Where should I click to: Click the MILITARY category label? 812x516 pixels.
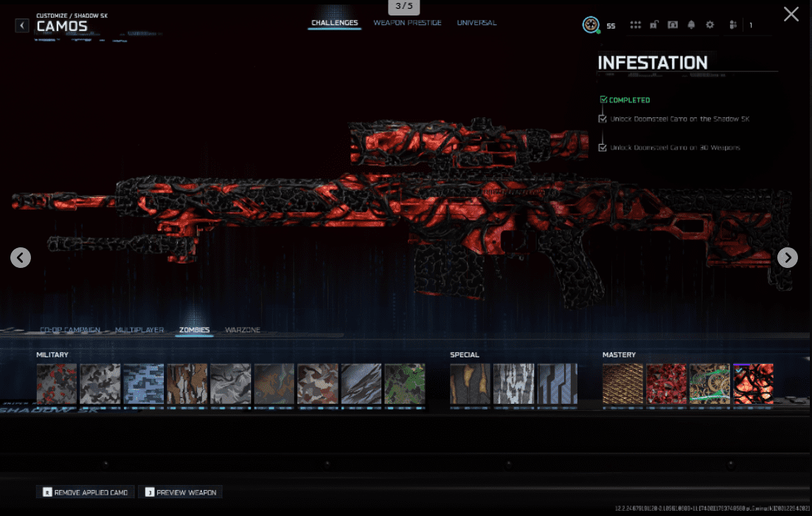[52, 355]
